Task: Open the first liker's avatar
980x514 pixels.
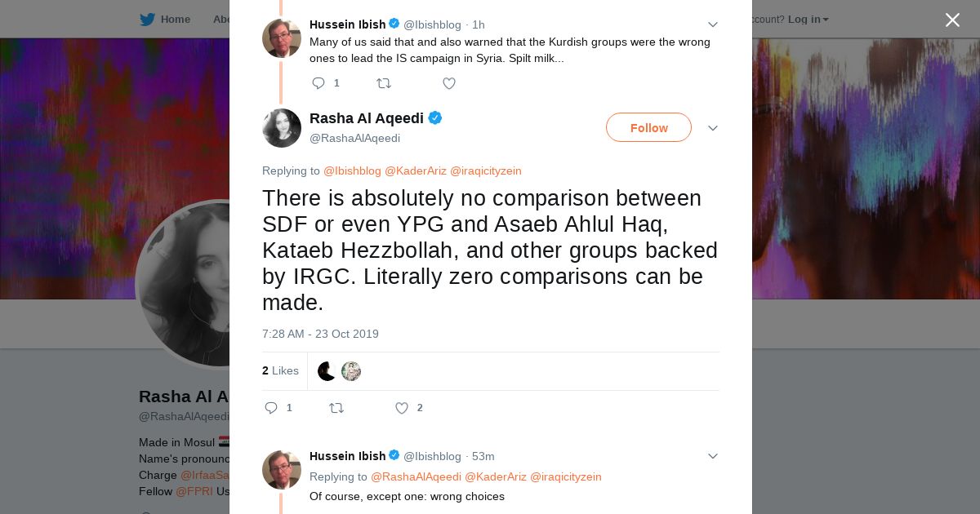Action: [327, 371]
